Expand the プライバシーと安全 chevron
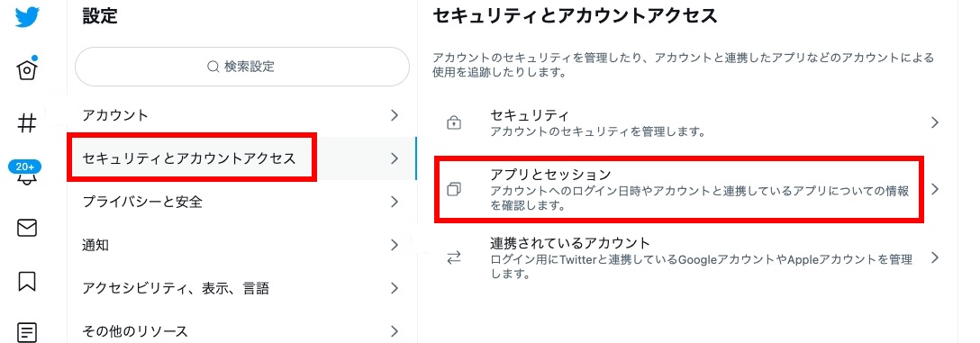The width and height of the screenshot is (980, 343). 395,202
